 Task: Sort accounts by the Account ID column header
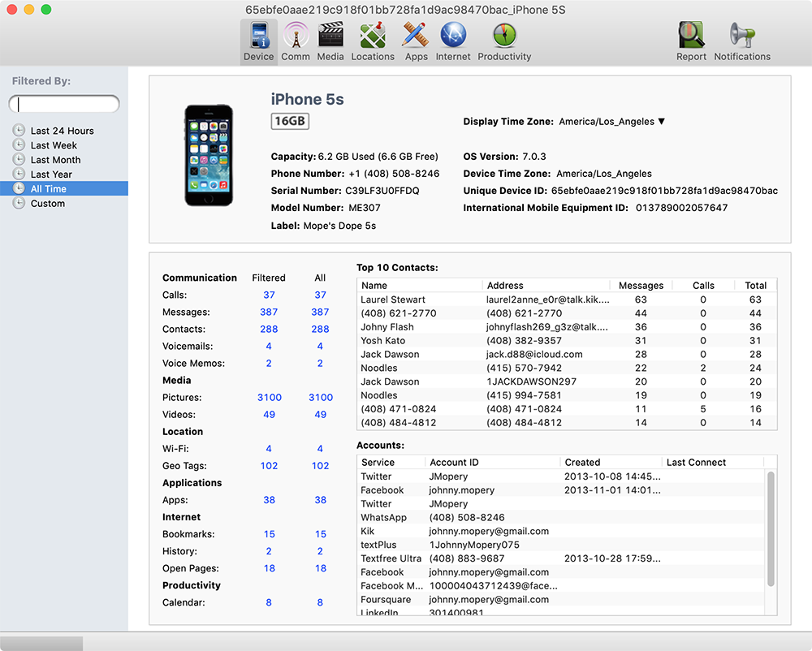click(x=493, y=462)
